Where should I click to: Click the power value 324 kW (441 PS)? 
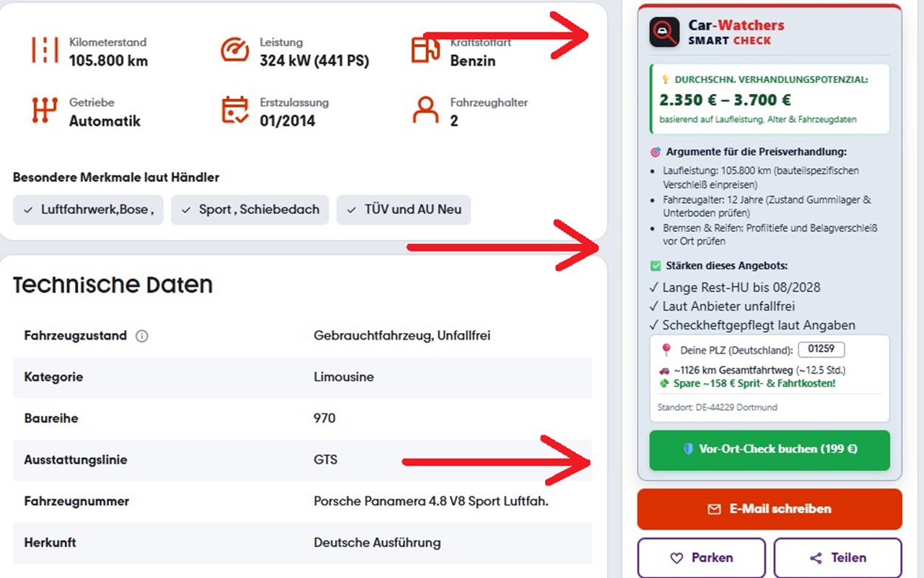point(314,61)
